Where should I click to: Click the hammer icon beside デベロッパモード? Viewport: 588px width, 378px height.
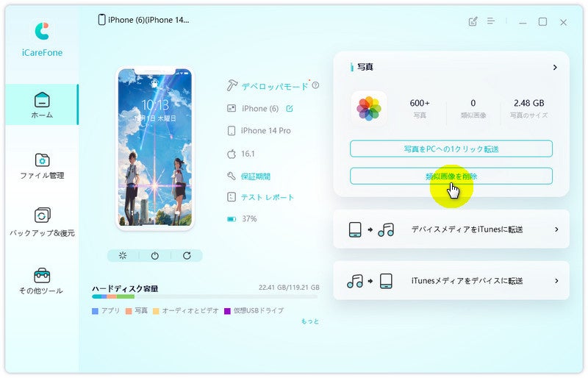click(x=232, y=85)
